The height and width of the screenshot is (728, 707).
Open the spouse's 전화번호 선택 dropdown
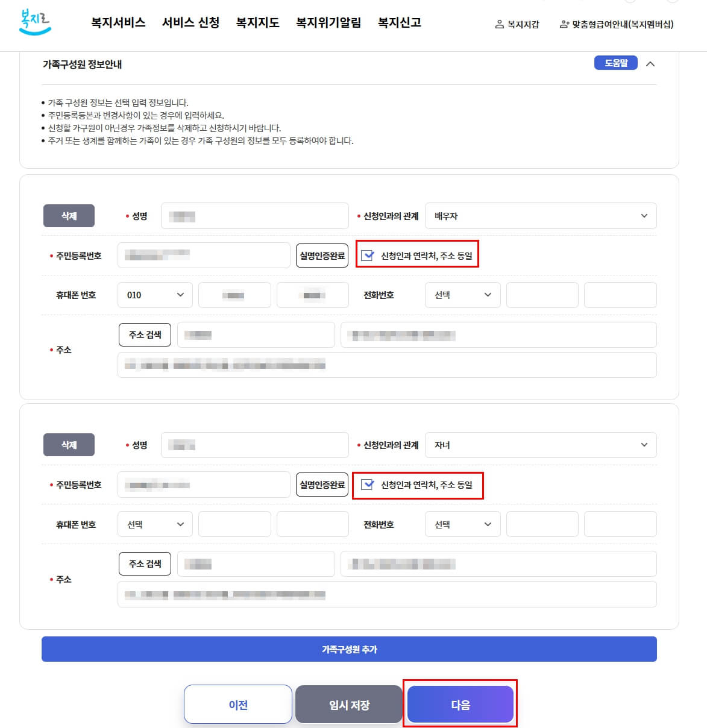tap(462, 295)
